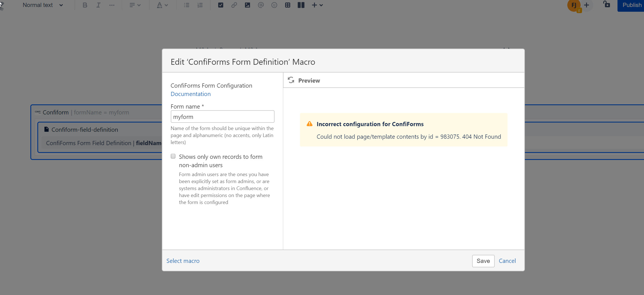644x295 pixels.
Task: Enable 'Shows only own records to form non-admin users'
Action: (x=173, y=156)
